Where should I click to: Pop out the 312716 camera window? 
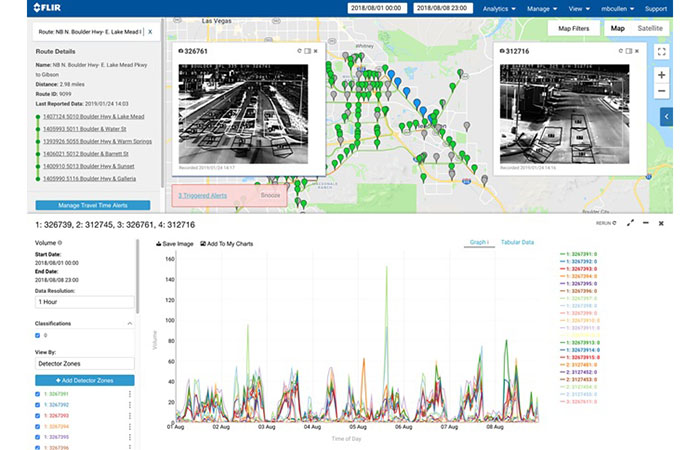[629, 51]
